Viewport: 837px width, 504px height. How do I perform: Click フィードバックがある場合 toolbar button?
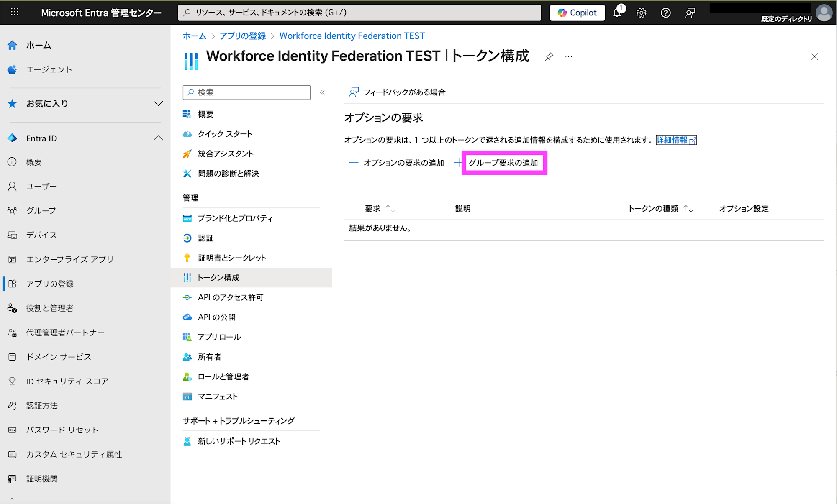(x=397, y=92)
